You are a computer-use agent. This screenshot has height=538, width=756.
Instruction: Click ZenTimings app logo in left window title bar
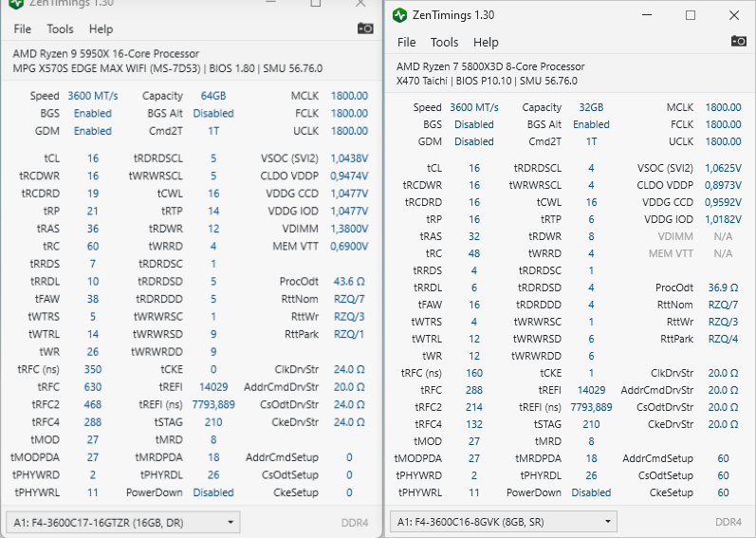16,4
